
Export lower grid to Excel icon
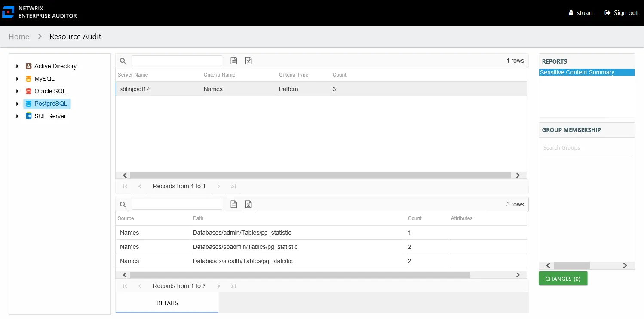248,204
